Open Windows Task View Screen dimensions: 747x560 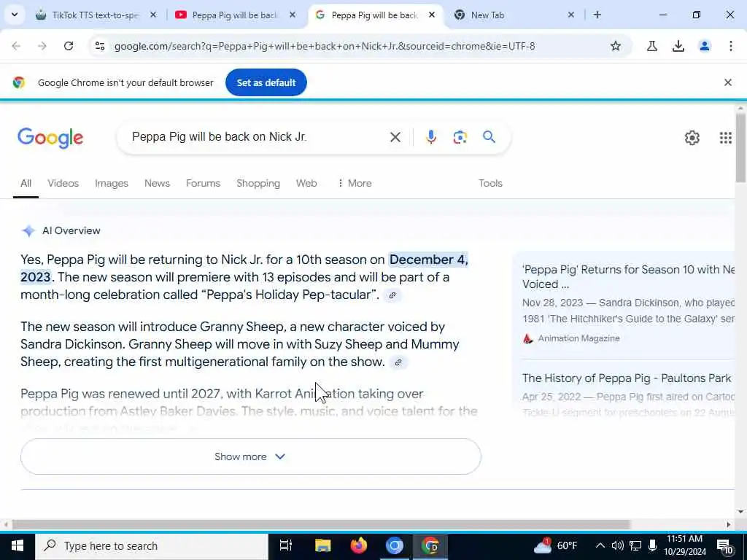pos(286,545)
